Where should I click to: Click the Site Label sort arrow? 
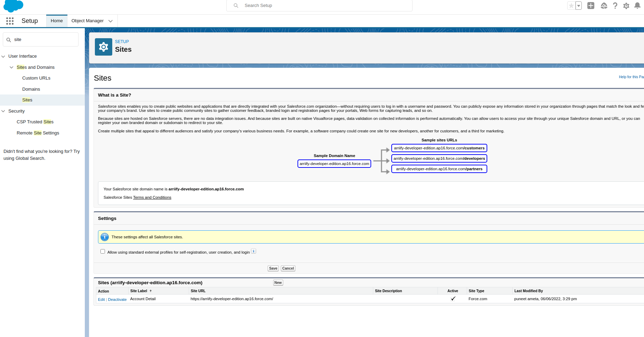click(x=150, y=291)
